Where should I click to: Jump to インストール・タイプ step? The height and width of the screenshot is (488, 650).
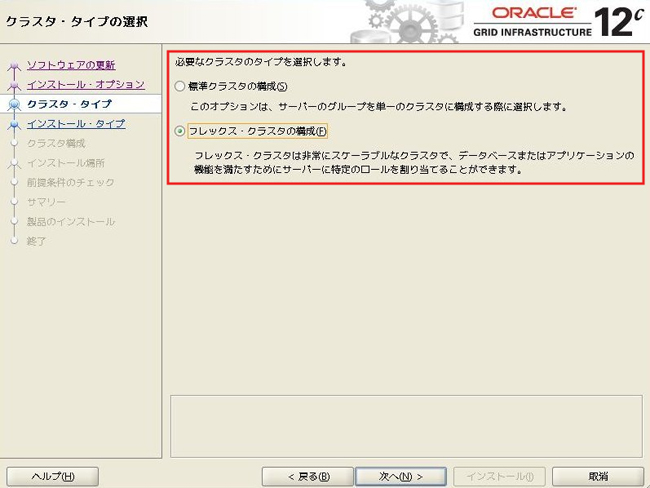pyautogui.click(x=76, y=124)
